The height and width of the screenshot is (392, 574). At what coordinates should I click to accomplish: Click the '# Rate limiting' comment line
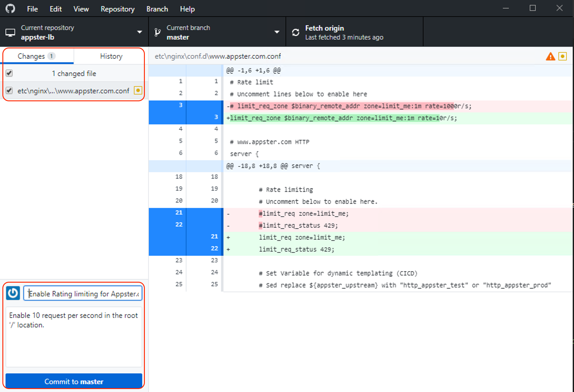(286, 190)
